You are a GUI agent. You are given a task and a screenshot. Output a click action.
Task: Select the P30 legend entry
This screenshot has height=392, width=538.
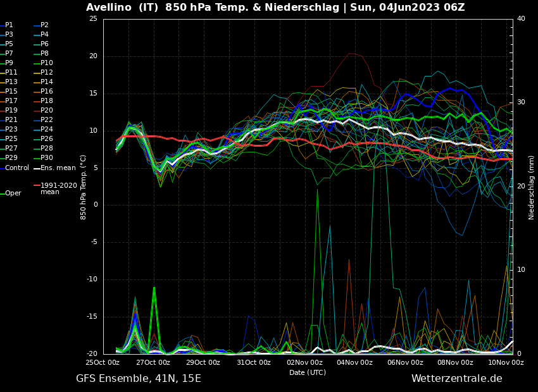47,158
